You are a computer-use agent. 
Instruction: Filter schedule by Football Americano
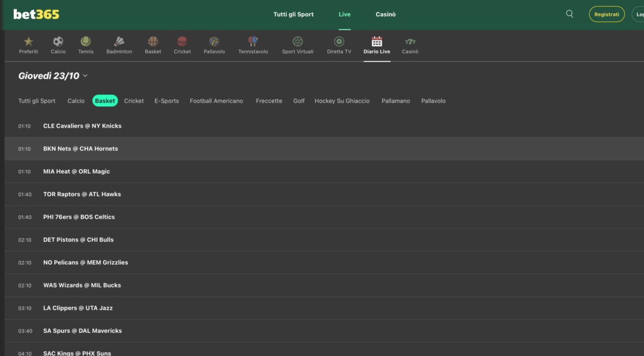216,101
